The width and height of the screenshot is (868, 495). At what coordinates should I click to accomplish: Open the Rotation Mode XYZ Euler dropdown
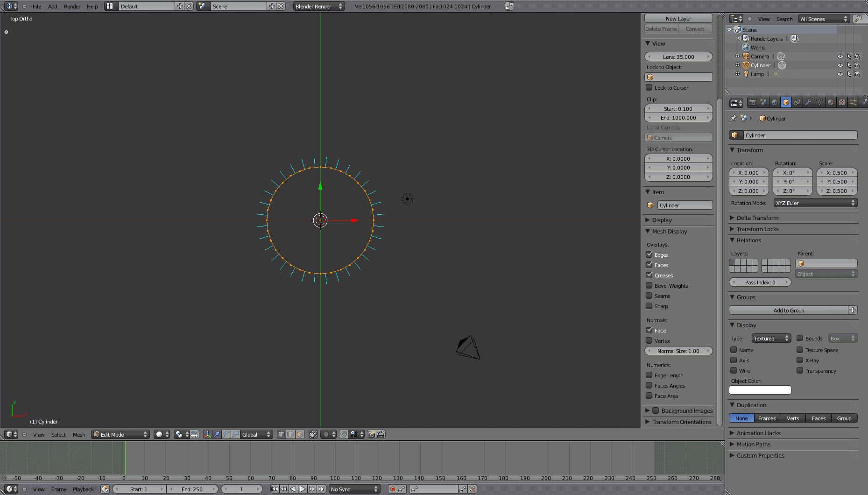[815, 203]
